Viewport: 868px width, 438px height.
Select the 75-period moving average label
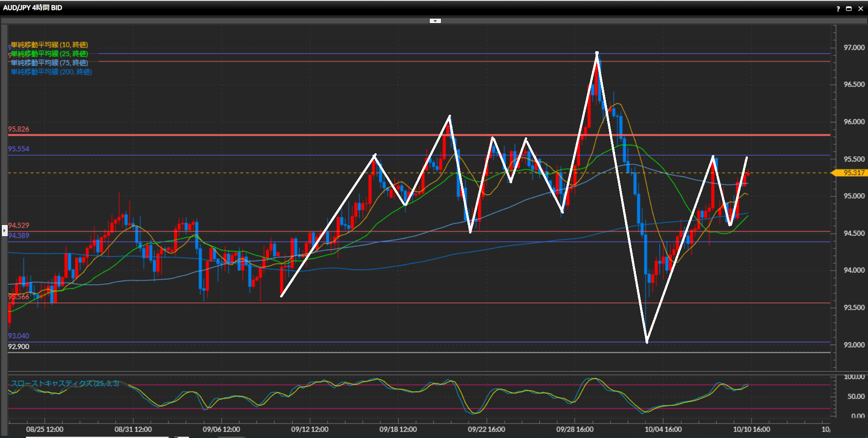49,63
